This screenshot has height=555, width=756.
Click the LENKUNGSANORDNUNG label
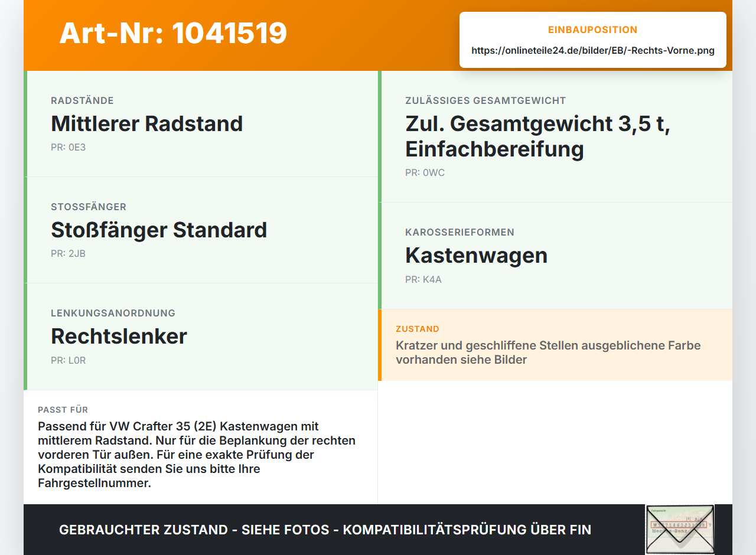tap(113, 314)
